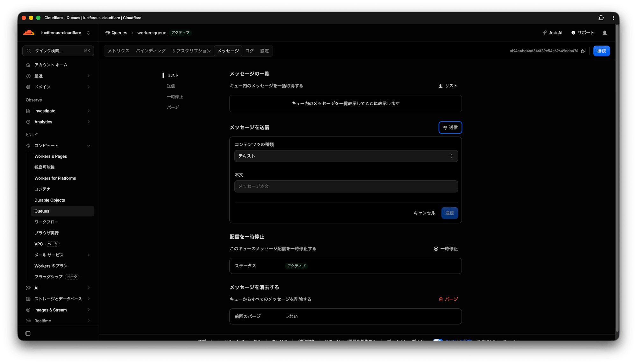Image resolution: width=637 pixels, height=364 pixels.
Task: Click the Images & Stream sidebar icon
Action: (28, 310)
